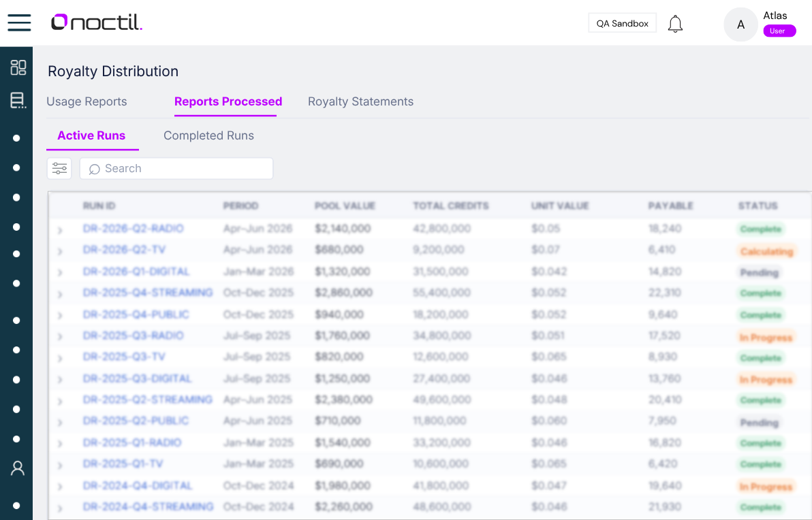Open the notifications bell
Screen dimensions: 812x520
[675, 24]
